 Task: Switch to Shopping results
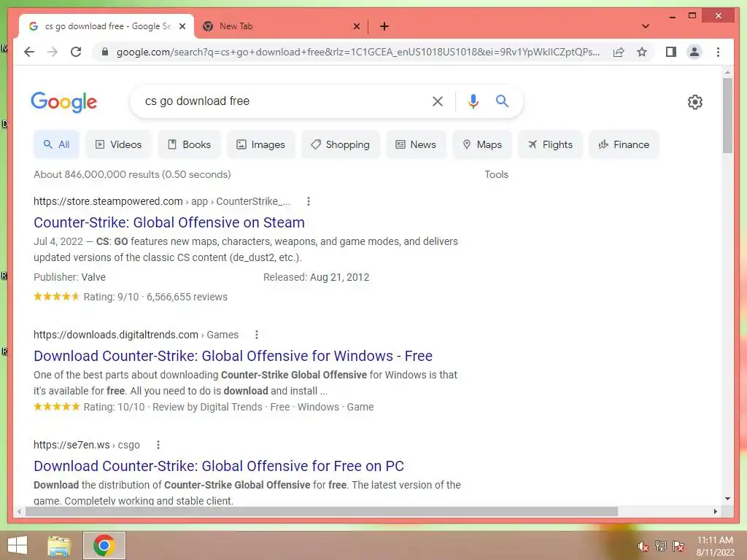pyautogui.click(x=341, y=144)
